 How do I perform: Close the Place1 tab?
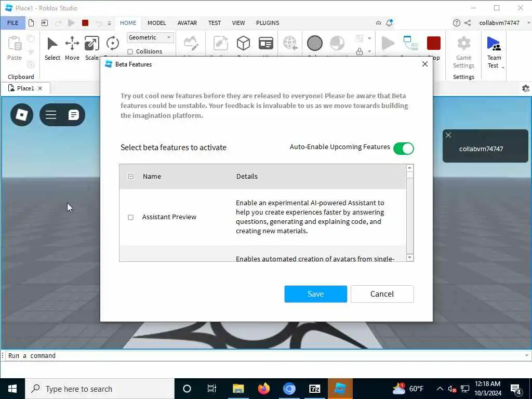[x=40, y=88]
